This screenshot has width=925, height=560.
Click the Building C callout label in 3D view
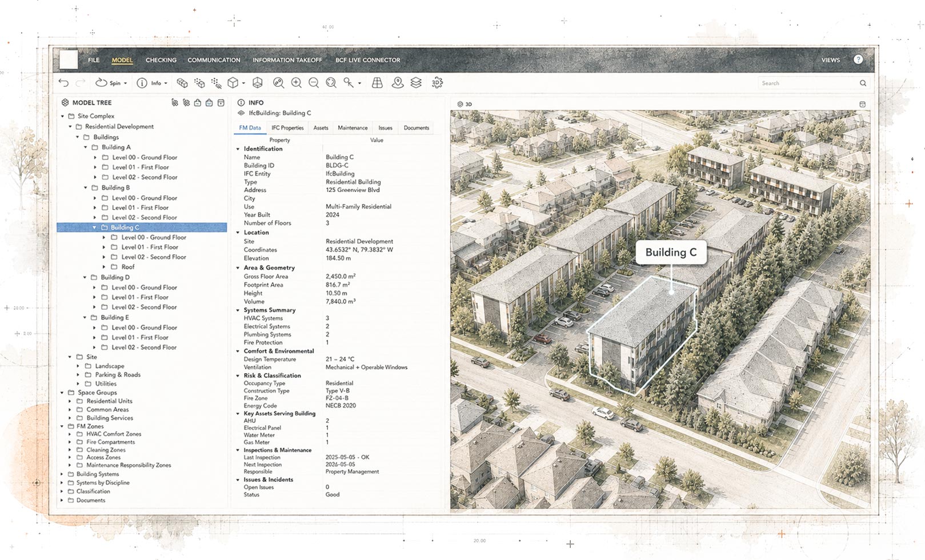tap(671, 253)
